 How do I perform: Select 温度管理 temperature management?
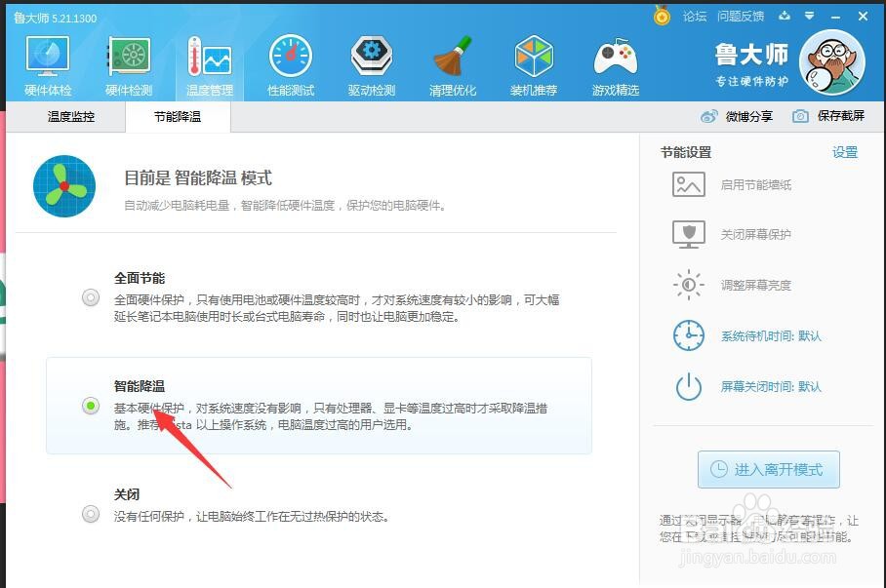tap(210, 66)
